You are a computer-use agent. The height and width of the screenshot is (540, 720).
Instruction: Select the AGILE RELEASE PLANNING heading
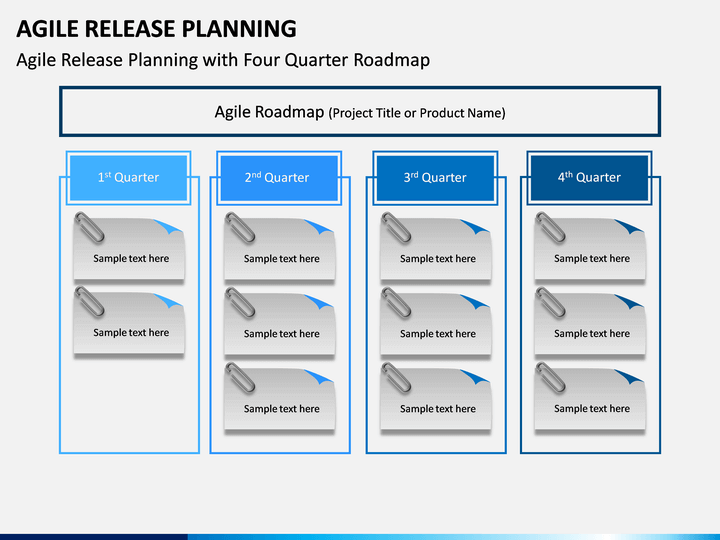[x=157, y=28]
